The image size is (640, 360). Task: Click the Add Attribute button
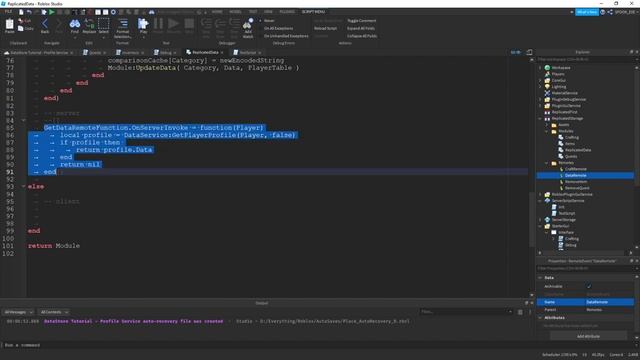588,336
